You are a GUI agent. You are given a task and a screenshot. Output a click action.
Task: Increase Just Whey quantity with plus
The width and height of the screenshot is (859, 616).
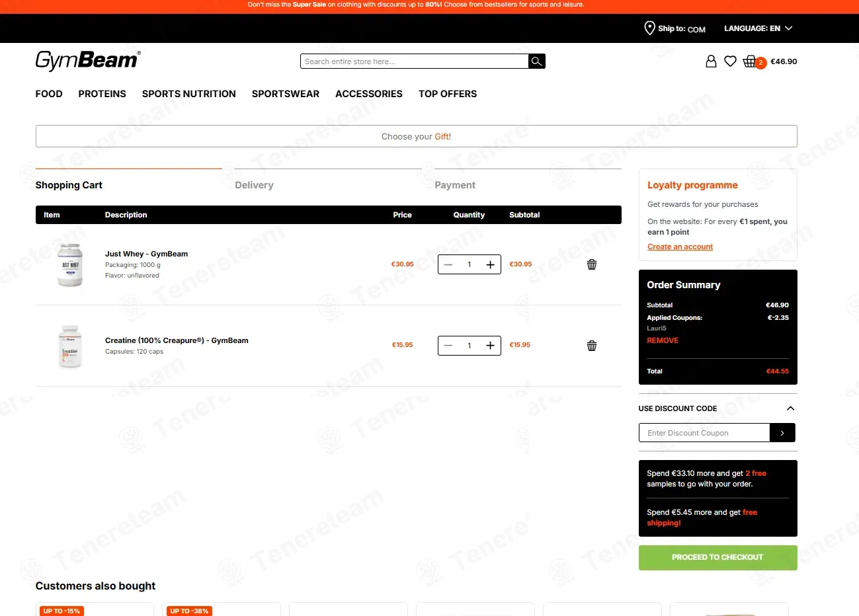click(x=490, y=264)
